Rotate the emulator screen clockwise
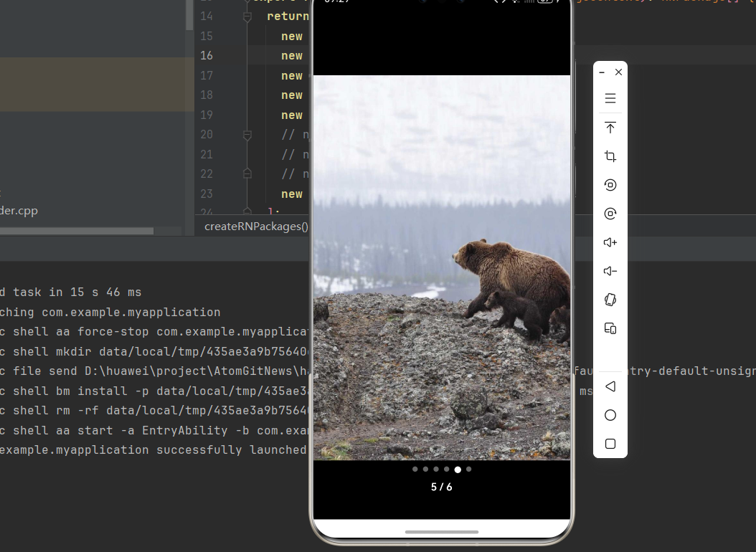Image resolution: width=756 pixels, height=552 pixels. 610,214
